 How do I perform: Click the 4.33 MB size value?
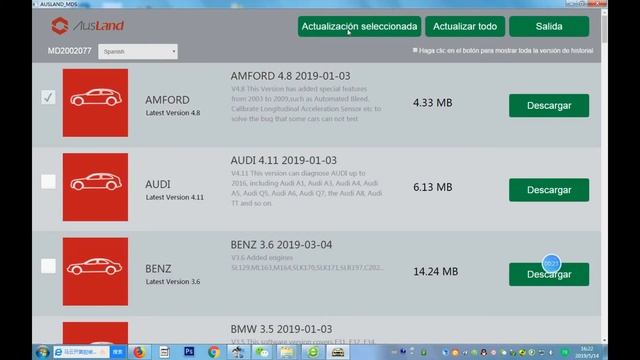pyautogui.click(x=433, y=103)
